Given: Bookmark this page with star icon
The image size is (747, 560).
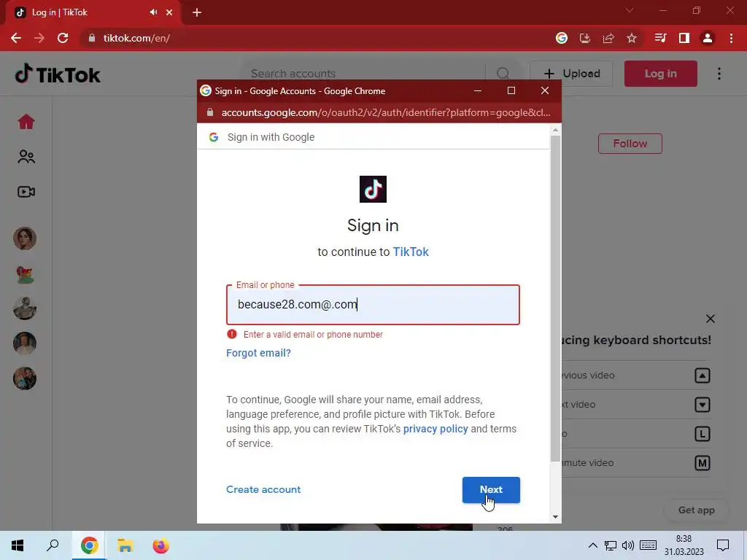Looking at the screenshot, I should tap(632, 38).
